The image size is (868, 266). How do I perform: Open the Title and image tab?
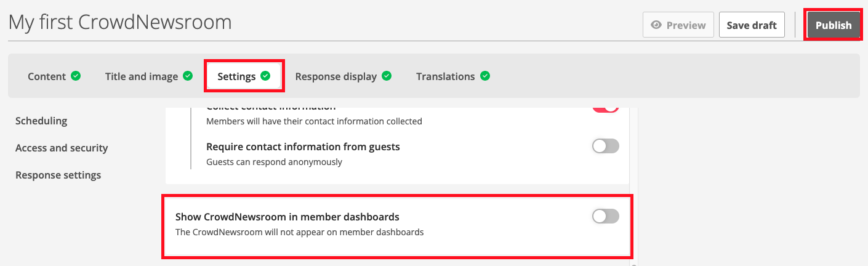[142, 76]
